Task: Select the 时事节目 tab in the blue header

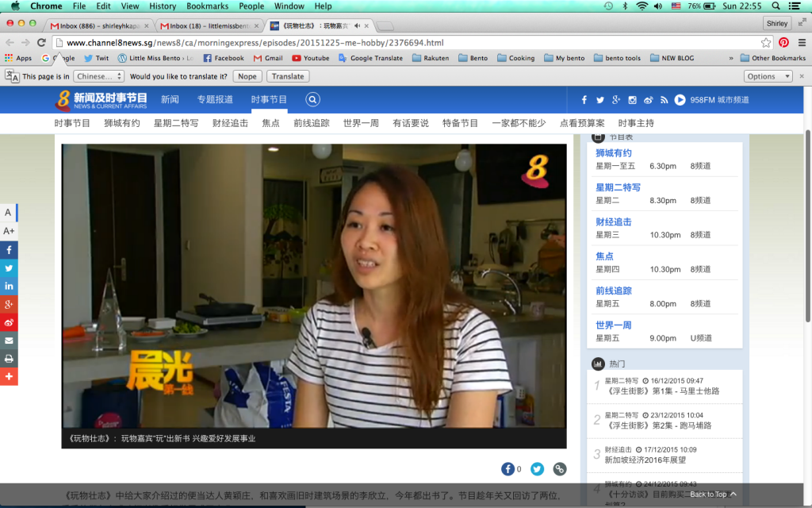Action: [269, 99]
